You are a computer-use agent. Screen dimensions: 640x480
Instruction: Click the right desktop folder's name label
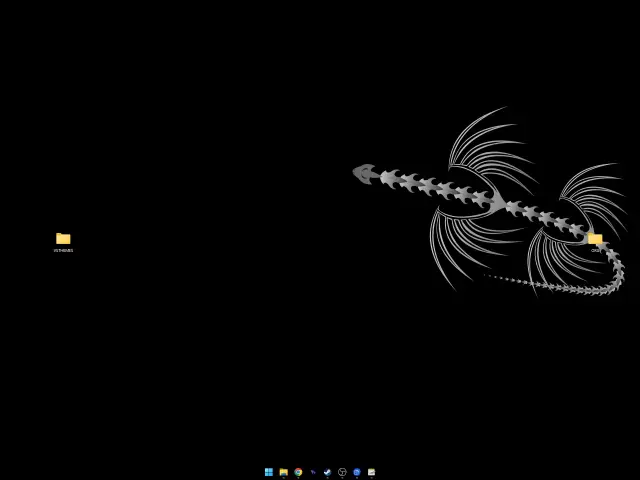pos(596,251)
